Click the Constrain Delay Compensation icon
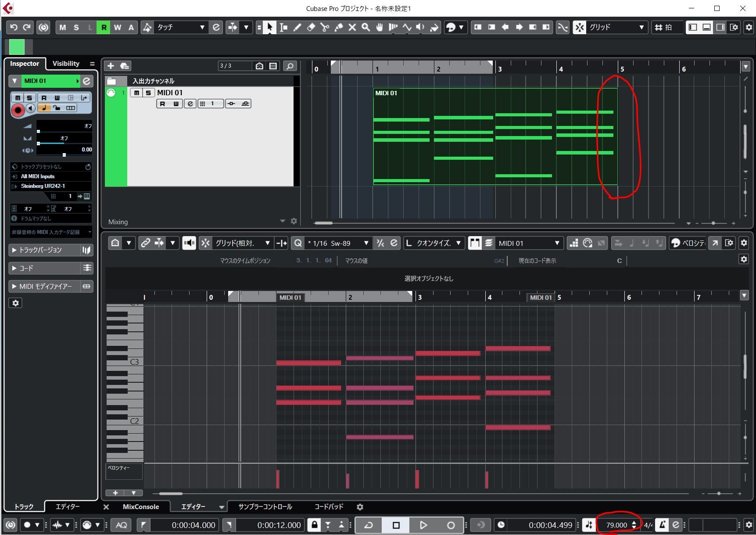This screenshot has width=756, height=535. point(43,27)
